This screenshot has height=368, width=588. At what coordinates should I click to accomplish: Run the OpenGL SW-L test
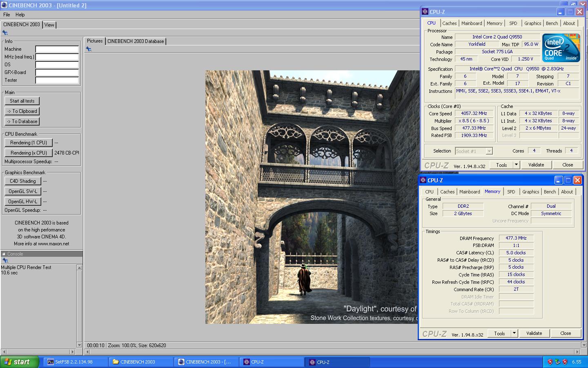(23, 191)
